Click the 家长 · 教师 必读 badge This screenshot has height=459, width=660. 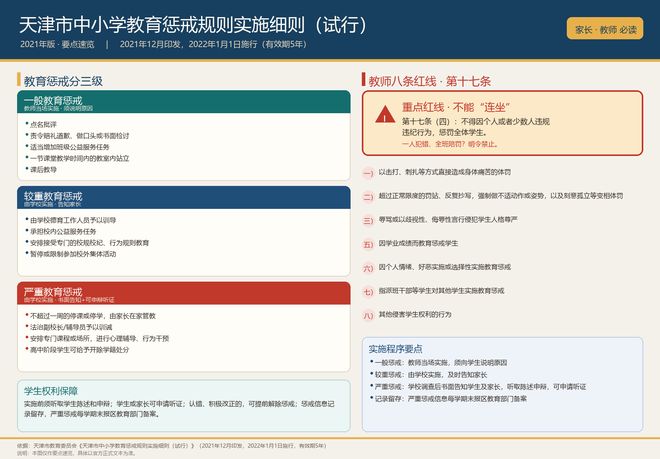click(605, 29)
